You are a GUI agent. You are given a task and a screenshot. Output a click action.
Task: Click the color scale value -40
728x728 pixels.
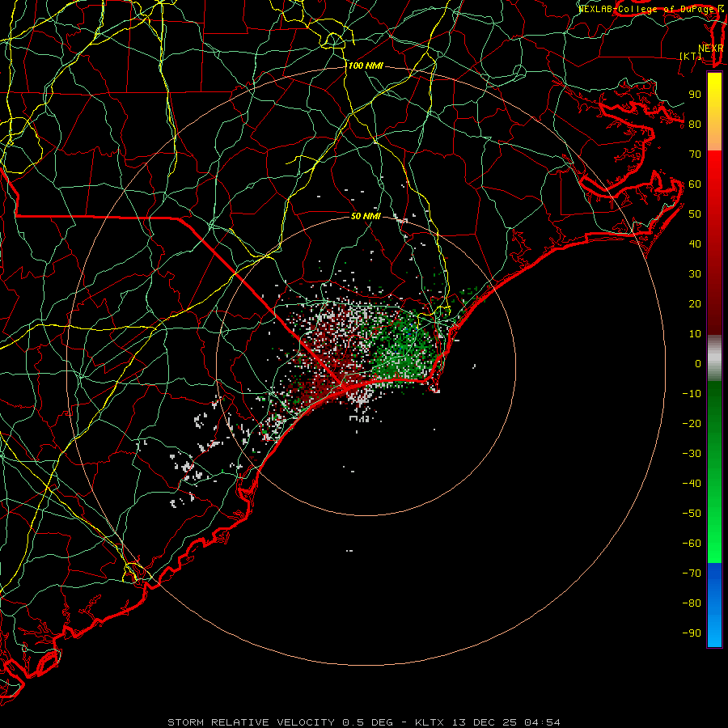[x=692, y=484]
